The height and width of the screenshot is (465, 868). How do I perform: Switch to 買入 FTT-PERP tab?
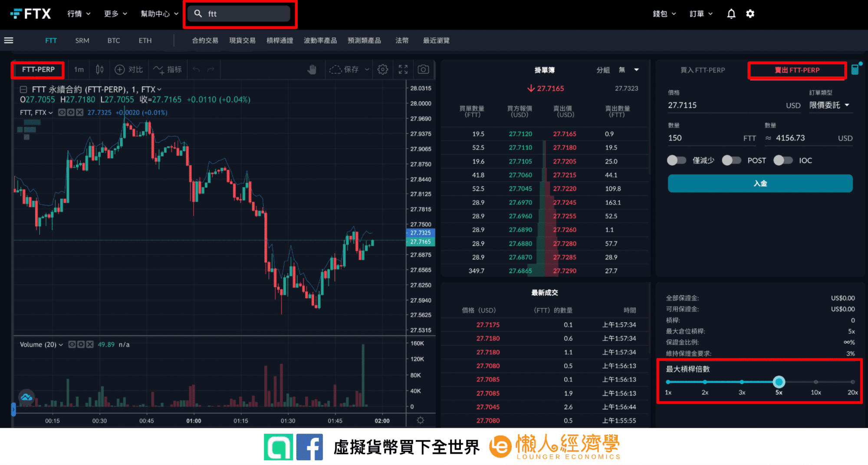[x=703, y=70]
